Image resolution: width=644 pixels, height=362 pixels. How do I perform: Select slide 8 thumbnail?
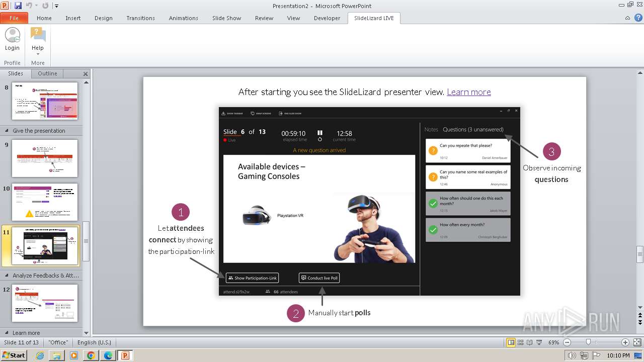[45, 101]
